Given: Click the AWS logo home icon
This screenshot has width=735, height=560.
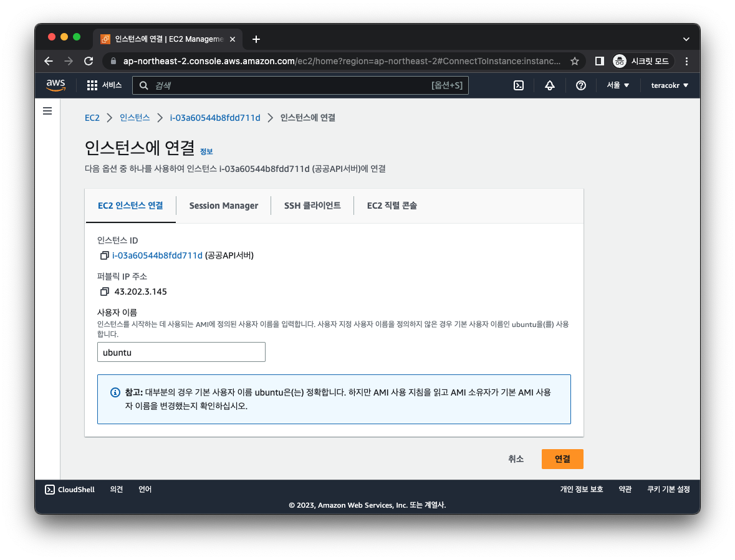Looking at the screenshot, I should [x=55, y=85].
